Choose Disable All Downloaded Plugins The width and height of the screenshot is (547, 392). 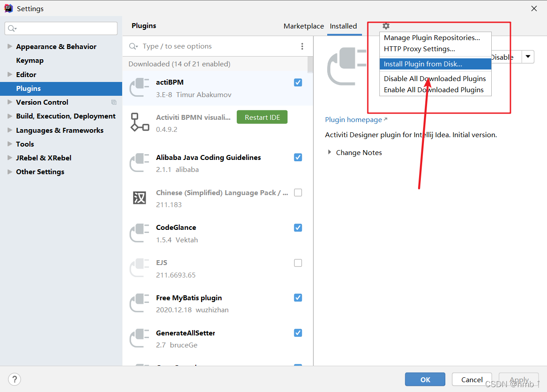[x=435, y=78]
